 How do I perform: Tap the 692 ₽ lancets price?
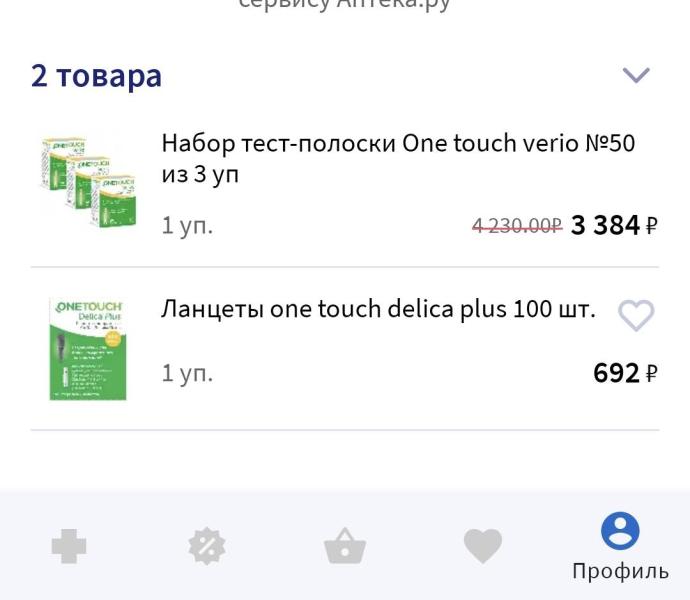616,373
